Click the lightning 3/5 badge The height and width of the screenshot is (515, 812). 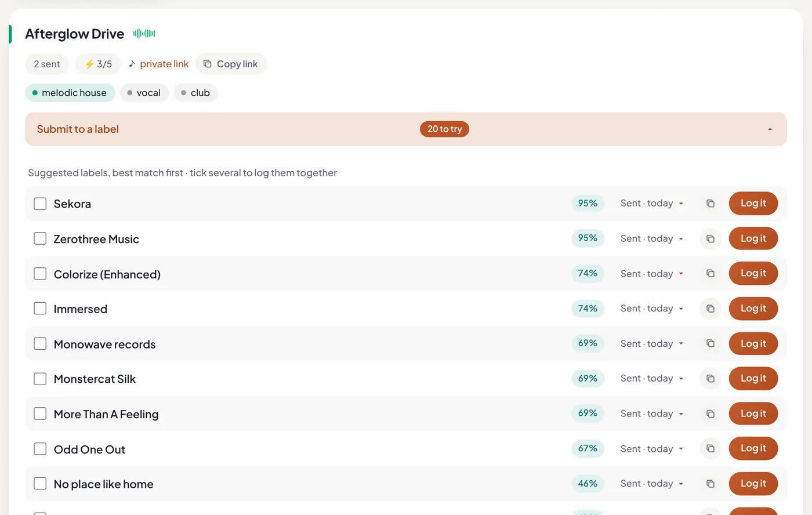(97, 64)
